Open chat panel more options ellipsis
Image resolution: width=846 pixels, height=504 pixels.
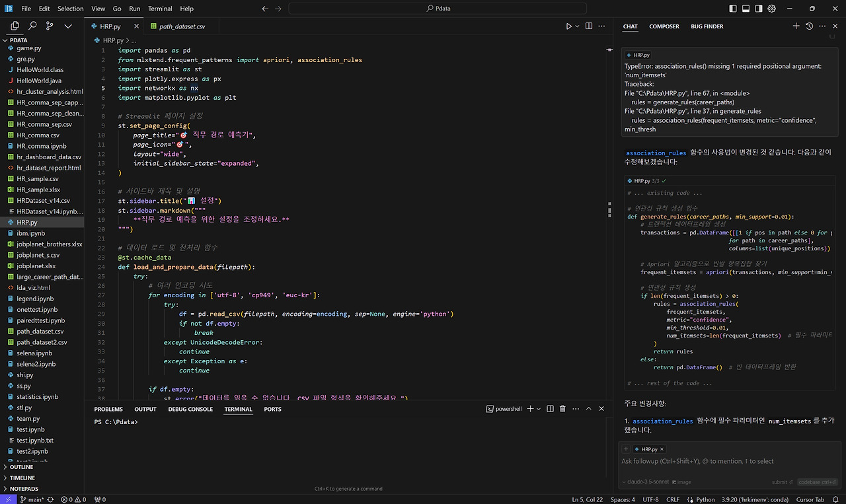tap(822, 26)
